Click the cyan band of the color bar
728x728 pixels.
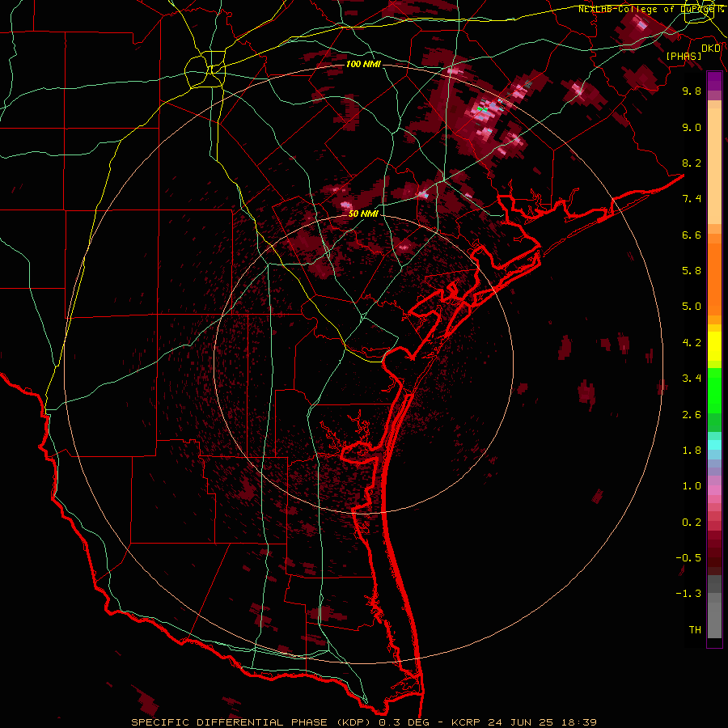(714, 445)
